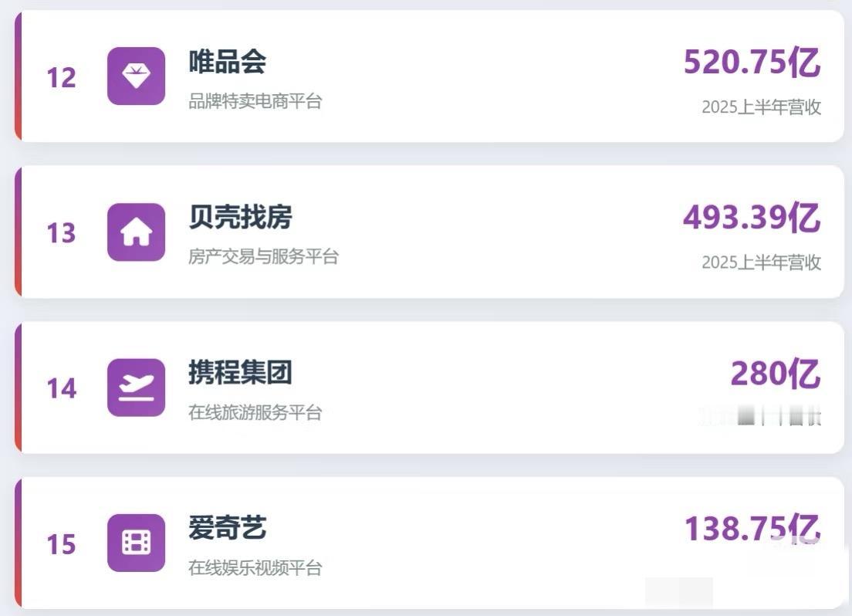Open the 携程集团 title
The width and height of the screenshot is (852, 616).
point(240,373)
